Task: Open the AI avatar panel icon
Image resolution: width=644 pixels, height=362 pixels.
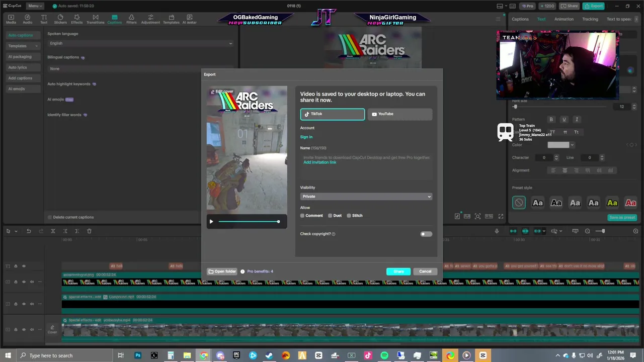Action: tap(189, 19)
